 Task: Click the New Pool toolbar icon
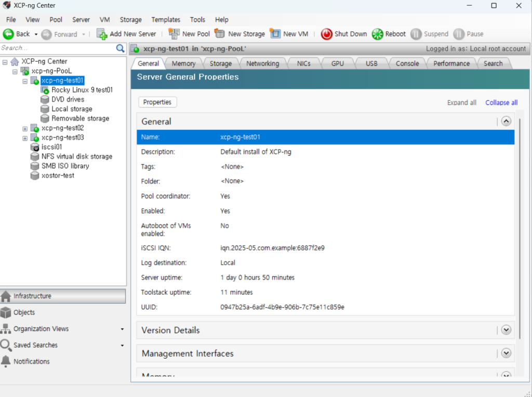click(x=174, y=34)
